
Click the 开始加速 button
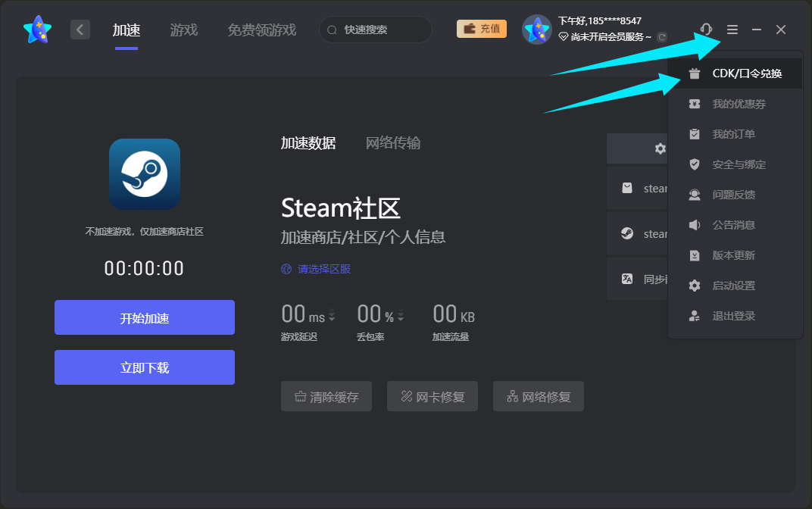tap(145, 317)
